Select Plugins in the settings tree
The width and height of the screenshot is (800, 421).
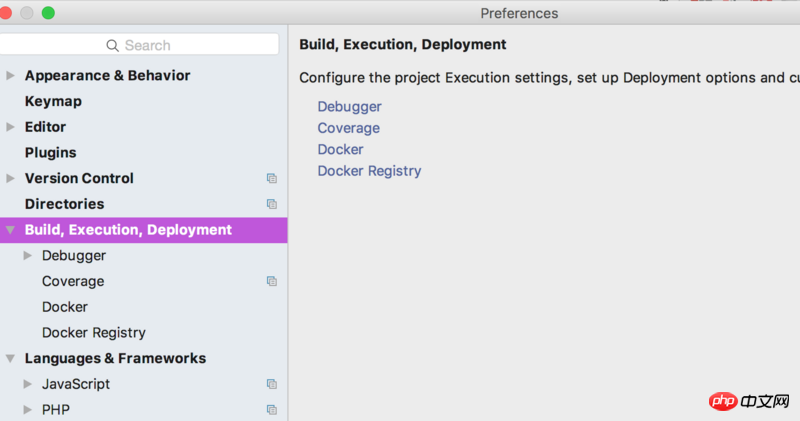click(x=50, y=153)
